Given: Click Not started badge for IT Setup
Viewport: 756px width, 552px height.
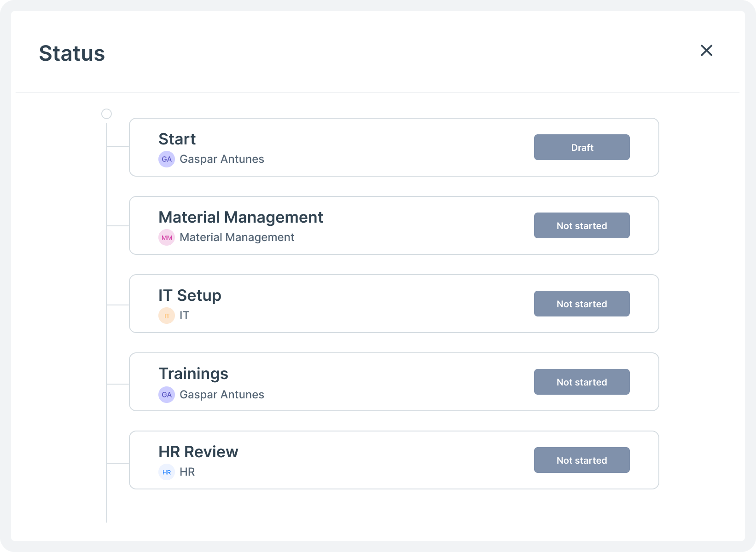Looking at the screenshot, I should [x=582, y=304].
